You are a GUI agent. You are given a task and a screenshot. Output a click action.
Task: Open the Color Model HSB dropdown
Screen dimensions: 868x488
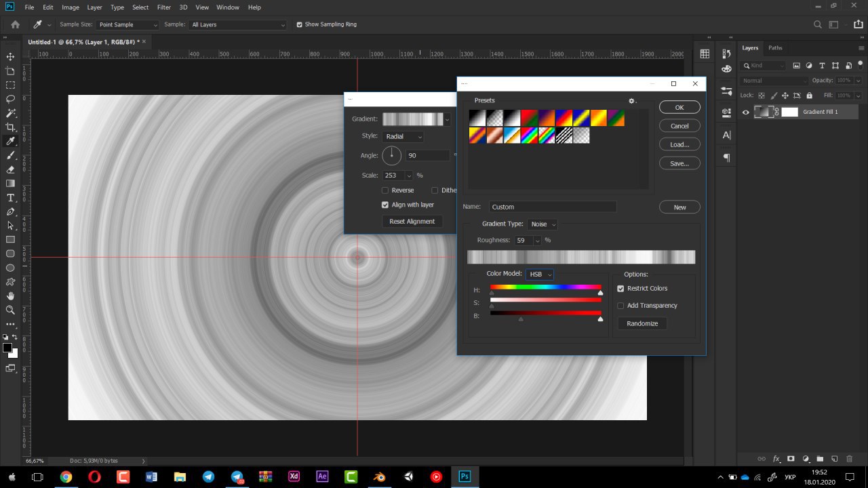(540, 274)
